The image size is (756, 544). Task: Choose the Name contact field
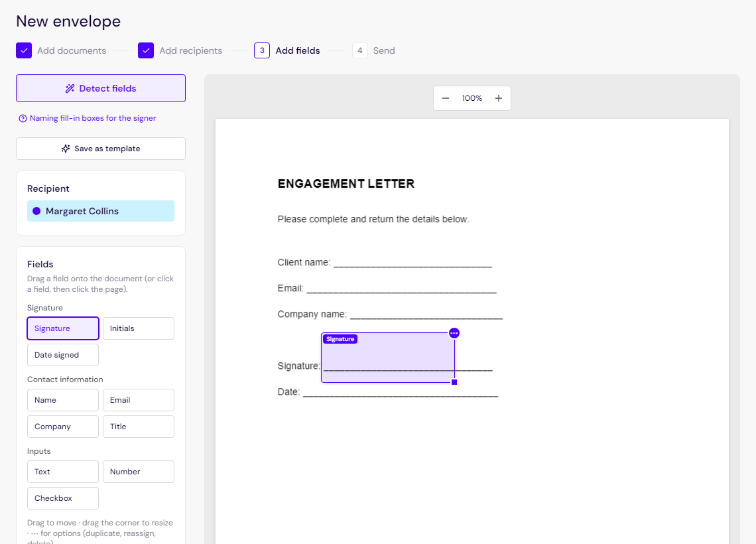pos(63,400)
